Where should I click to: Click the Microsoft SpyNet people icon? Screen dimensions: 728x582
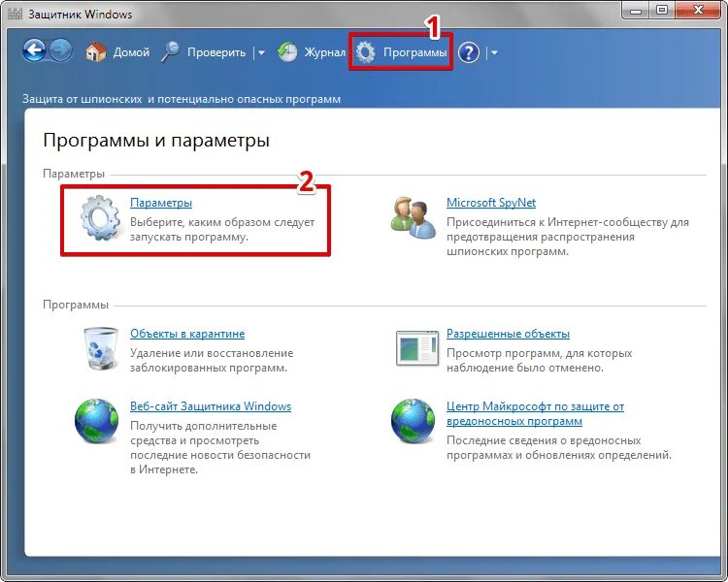coord(413,218)
